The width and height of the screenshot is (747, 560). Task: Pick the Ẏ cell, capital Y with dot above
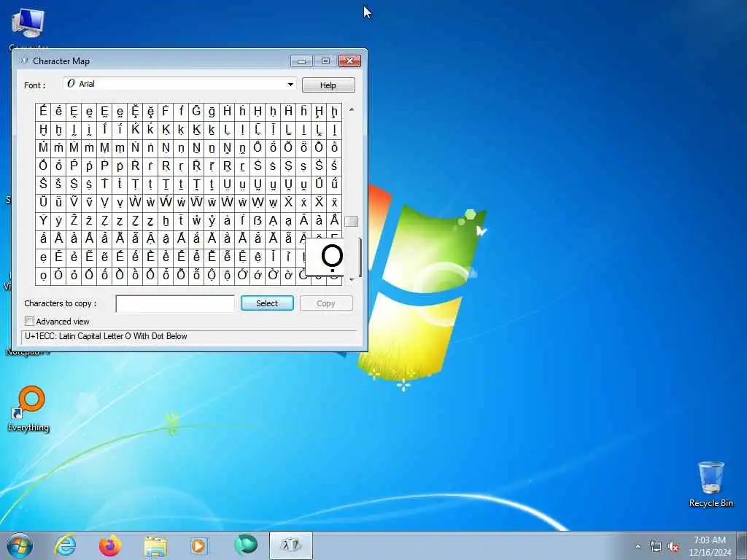[43, 220]
